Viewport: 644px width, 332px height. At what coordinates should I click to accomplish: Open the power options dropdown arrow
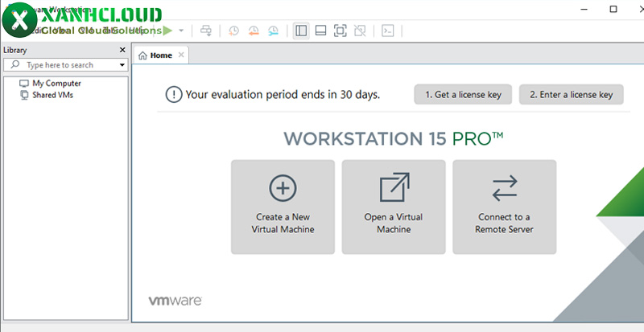click(x=181, y=31)
